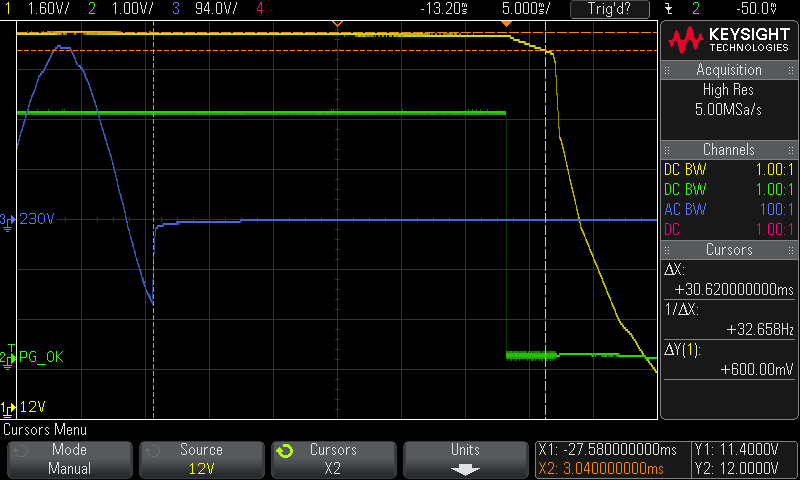The width and height of the screenshot is (800, 480).
Task: Click the Y2 12.0000V cursor readout
Action: pos(736,468)
